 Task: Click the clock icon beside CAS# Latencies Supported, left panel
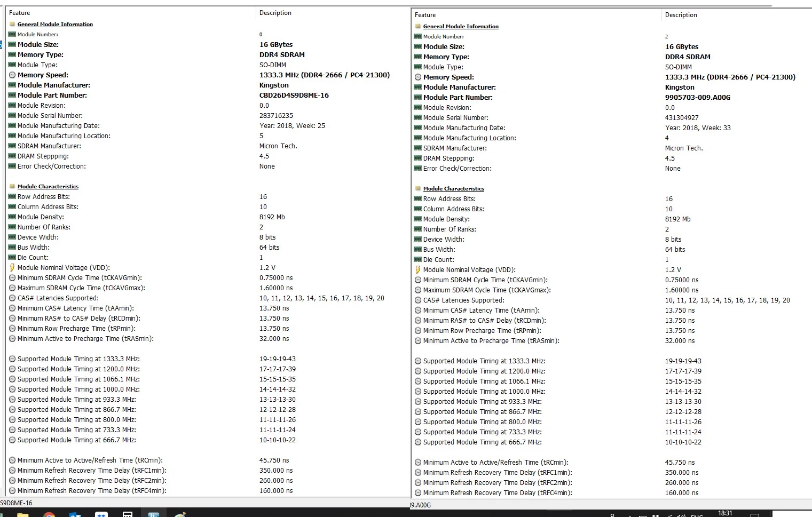pos(12,298)
